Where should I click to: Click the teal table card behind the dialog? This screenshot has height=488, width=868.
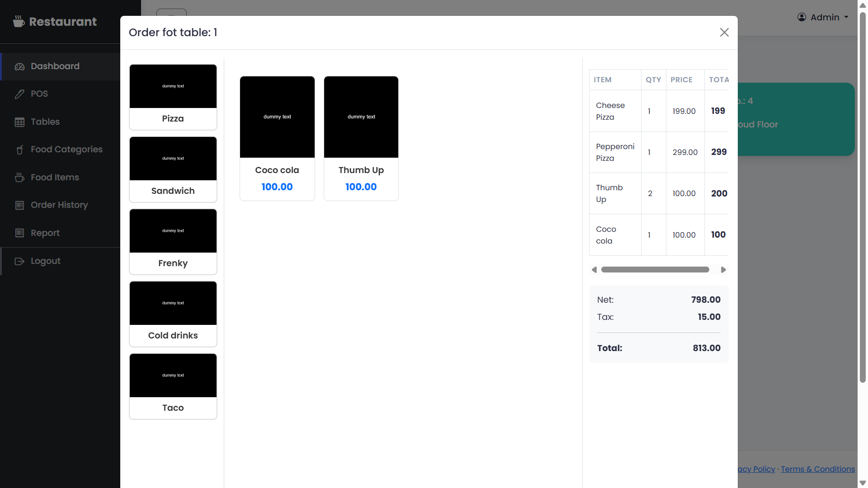click(x=796, y=119)
